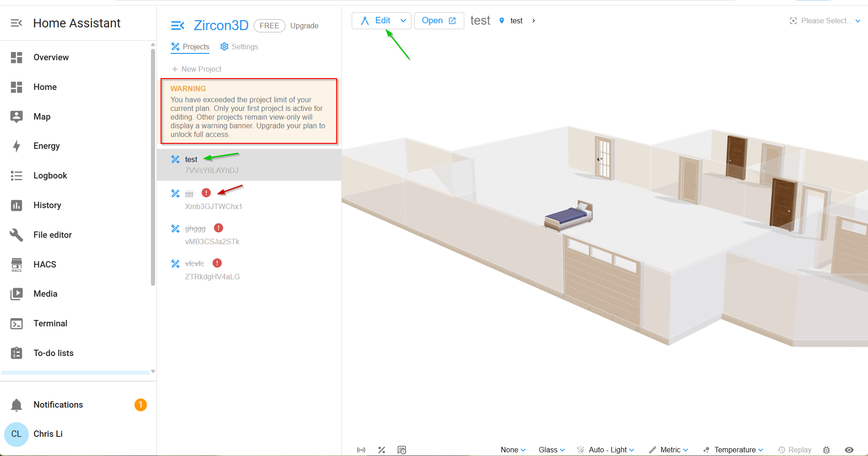Open Terminal in the sidebar
This screenshot has width=868, height=456.
[50, 324]
